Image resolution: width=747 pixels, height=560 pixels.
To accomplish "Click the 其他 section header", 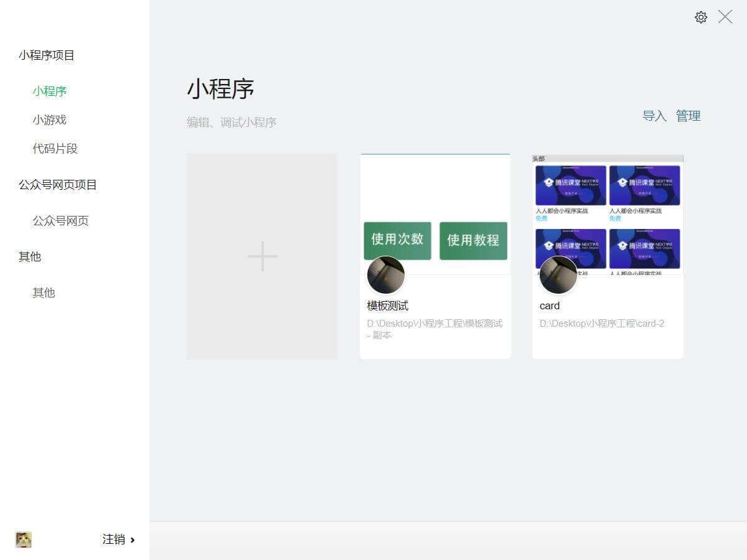I will [30, 256].
